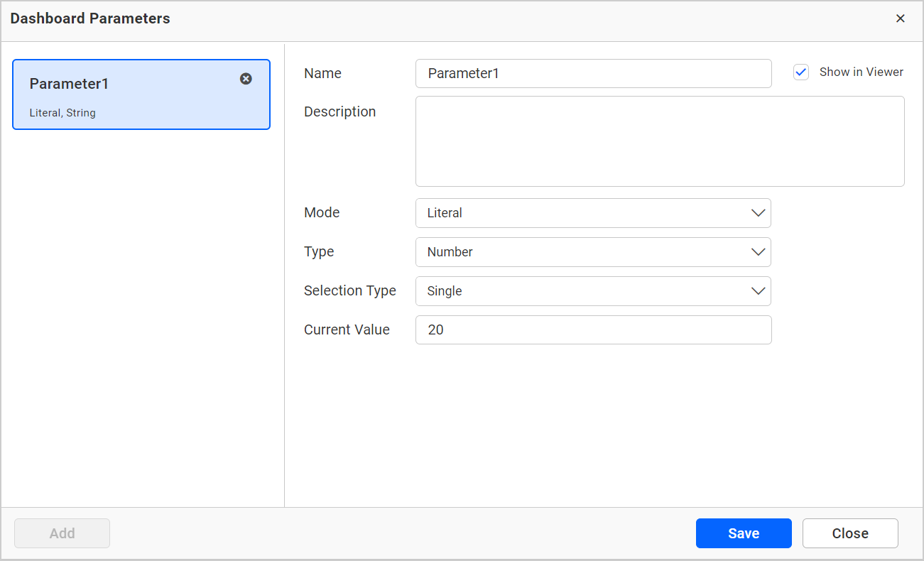Save the dashboard parameters

coord(744,533)
